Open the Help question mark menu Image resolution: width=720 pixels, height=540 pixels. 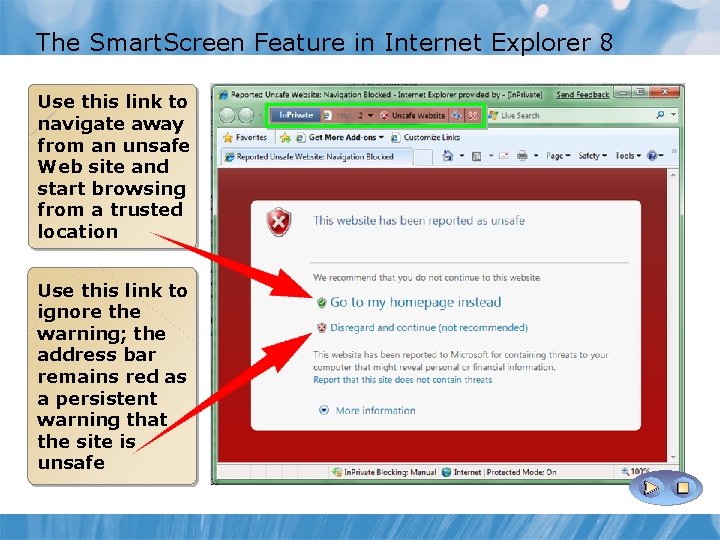click(655, 156)
